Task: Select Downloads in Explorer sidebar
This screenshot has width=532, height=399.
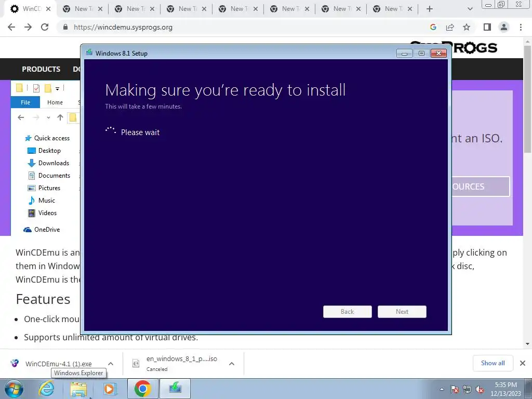Action: click(48, 163)
